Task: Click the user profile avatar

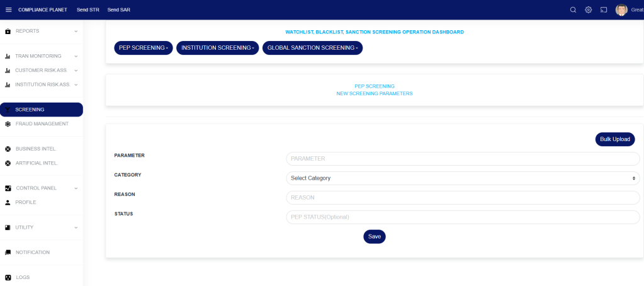Action: [621, 9]
